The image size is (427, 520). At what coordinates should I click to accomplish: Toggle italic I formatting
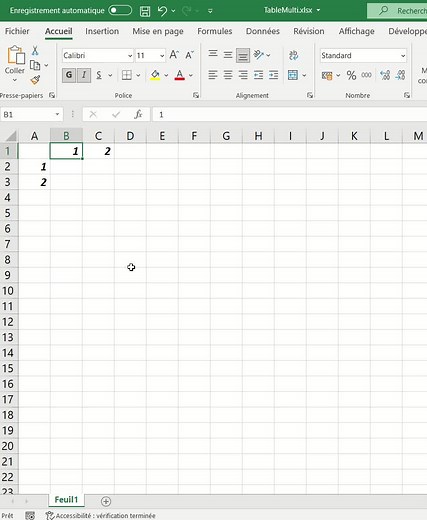[x=84, y=75]
